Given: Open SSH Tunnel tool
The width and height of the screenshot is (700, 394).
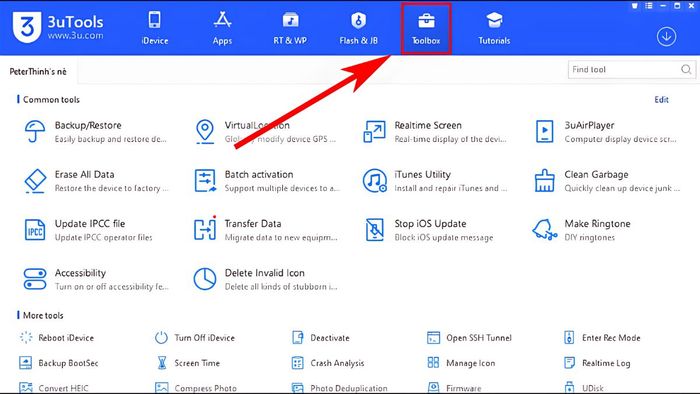Looking at the screenshot, I should click(469, 338).
